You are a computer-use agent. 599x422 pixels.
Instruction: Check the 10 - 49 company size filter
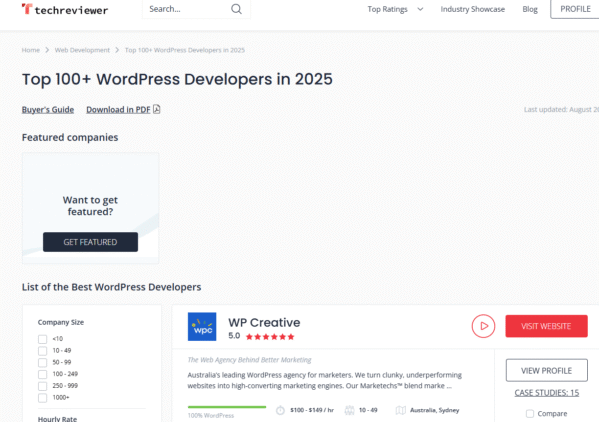click(42, 351)
